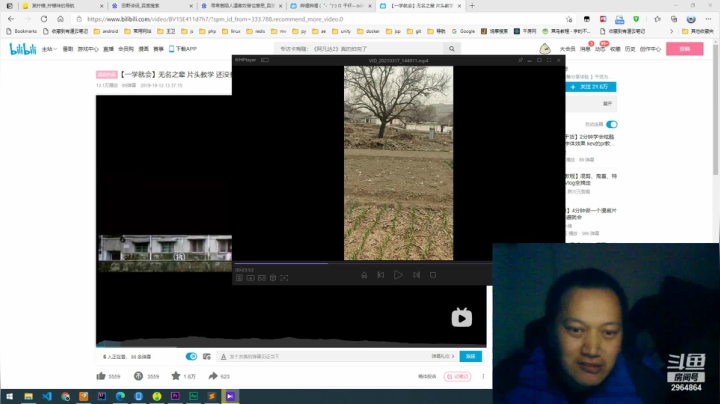Open the android bookmarks folder
The width and height of the screenshot is (720, 404).
click(x=106, y=31)
